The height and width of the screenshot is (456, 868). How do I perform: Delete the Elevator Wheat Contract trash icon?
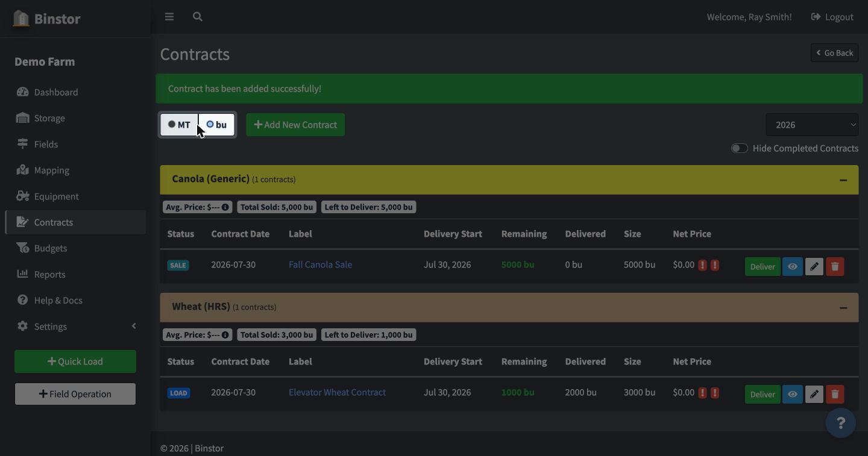point(835,394)
